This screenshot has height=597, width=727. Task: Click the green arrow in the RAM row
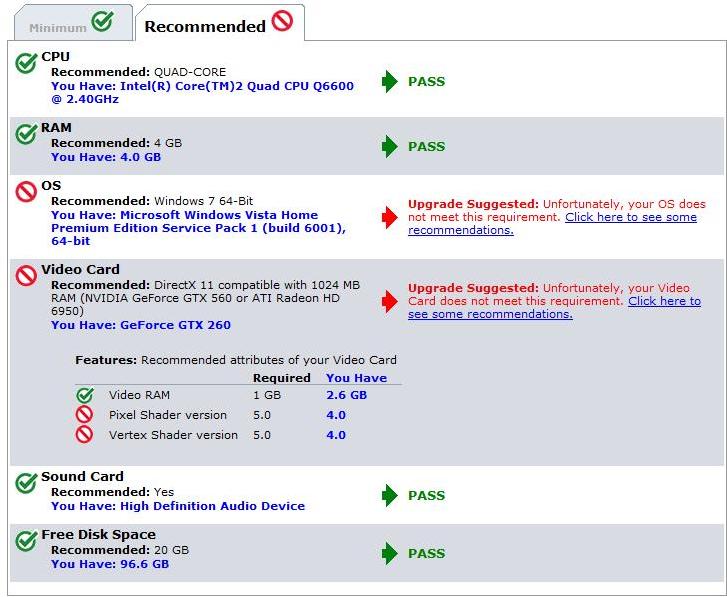pyautogui.click(x=389, y=146)
